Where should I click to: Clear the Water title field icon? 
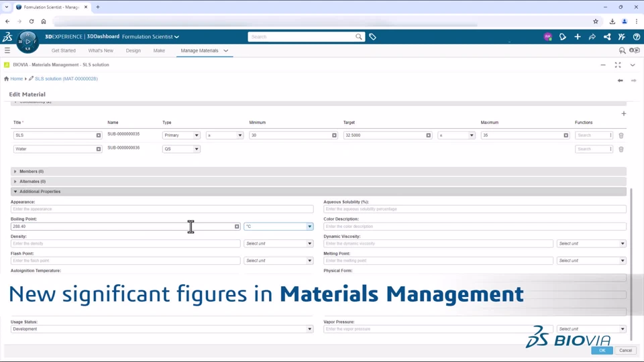[x=99, y=149]
